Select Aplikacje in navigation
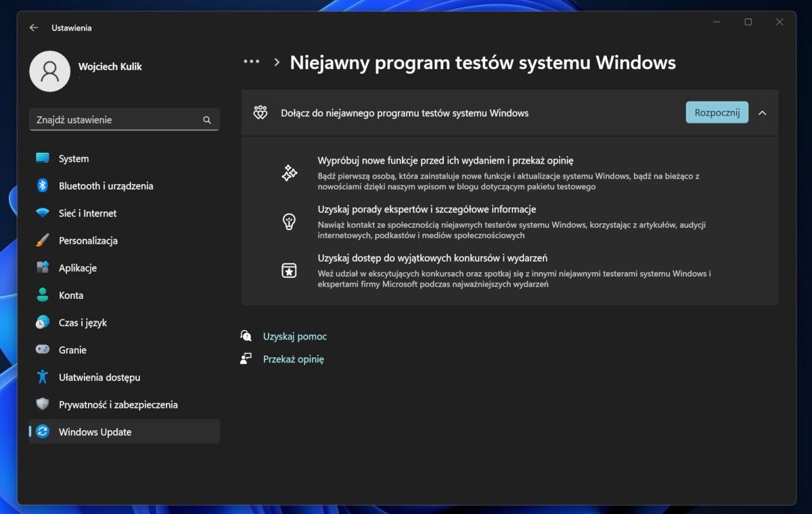The image size is (812, 514). pos(125,268)
